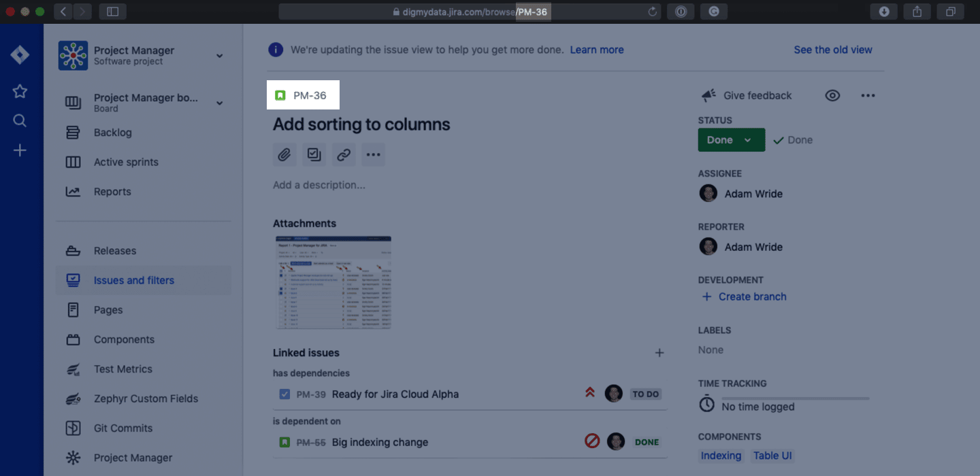Open Backlog in the sidebar

click(x=112, y=133)
